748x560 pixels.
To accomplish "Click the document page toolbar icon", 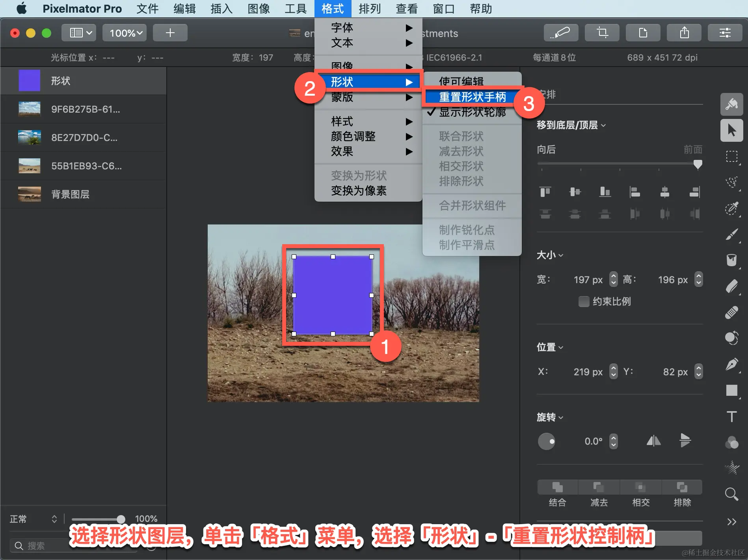I will [643, 33].
